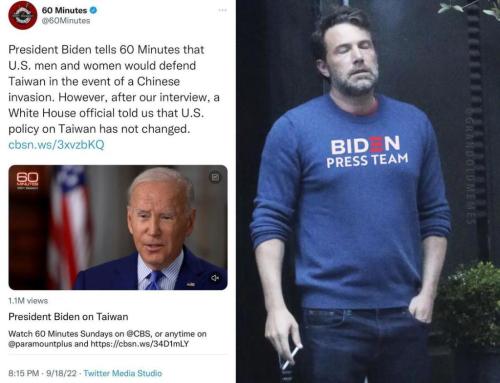Click the 60 Minutes logo on the video
500x383 pixels.
point(27,180)
